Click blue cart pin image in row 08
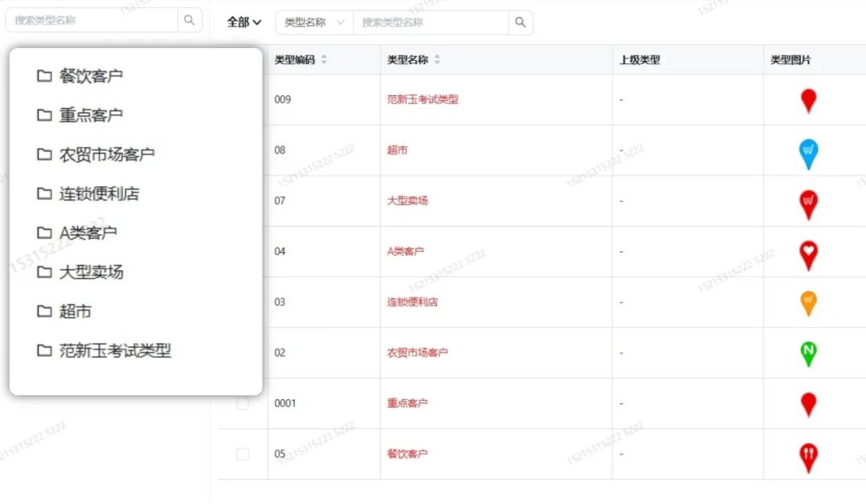 tap(808, 154)
